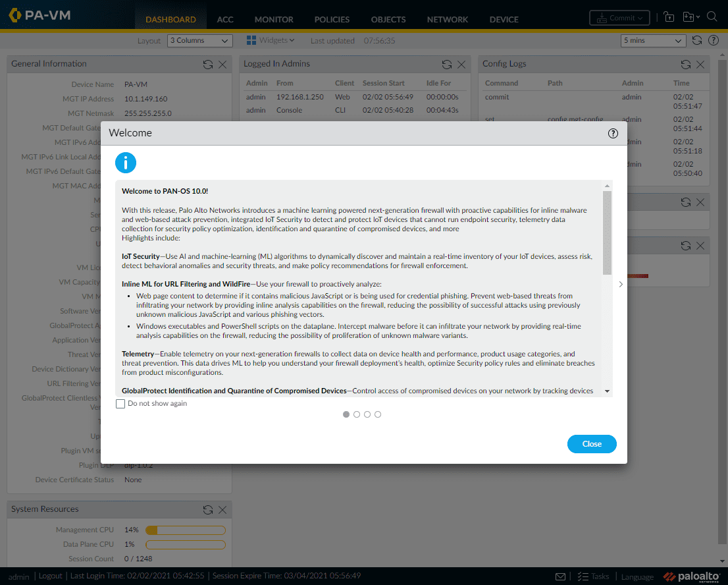Click the admin user in status bar

coord(18,576)
